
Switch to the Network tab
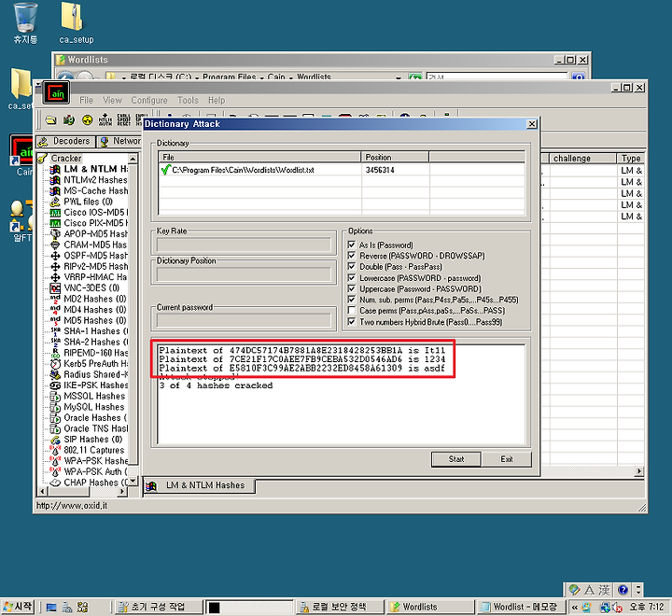[x=119, y=141]
